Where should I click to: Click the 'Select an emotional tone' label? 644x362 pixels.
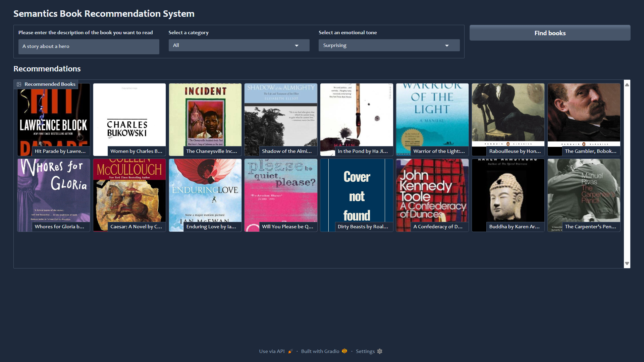(x=347, y=33)
